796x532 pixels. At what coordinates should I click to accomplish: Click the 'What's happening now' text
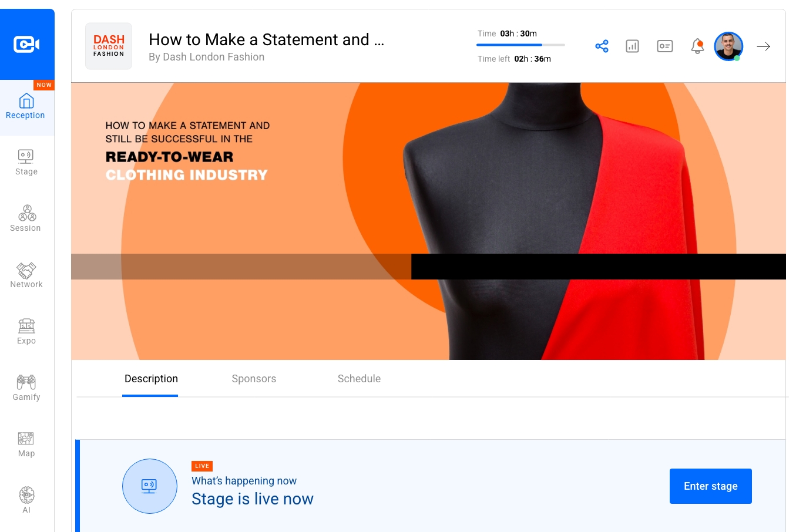(x=244, y=481)
